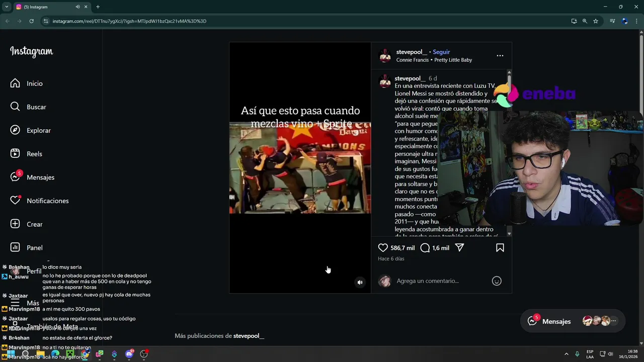Reload the Instagram page
This screenshot has width=644, height=362.
pos(31,21)
